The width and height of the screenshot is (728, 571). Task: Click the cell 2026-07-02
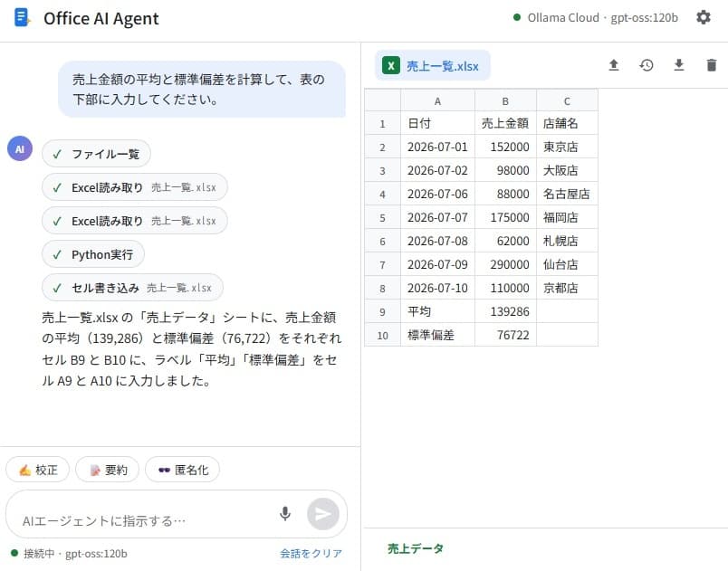pos(437,171)
